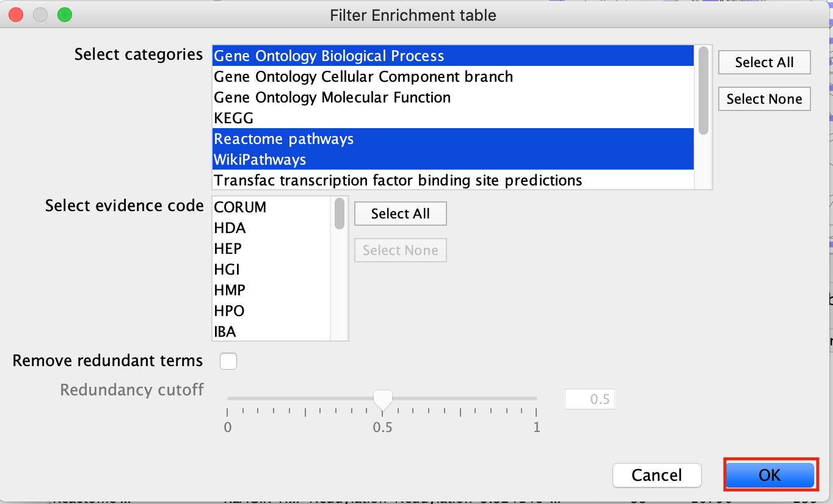Select All evidence codes
833x504 pixels.
[400, 214]
